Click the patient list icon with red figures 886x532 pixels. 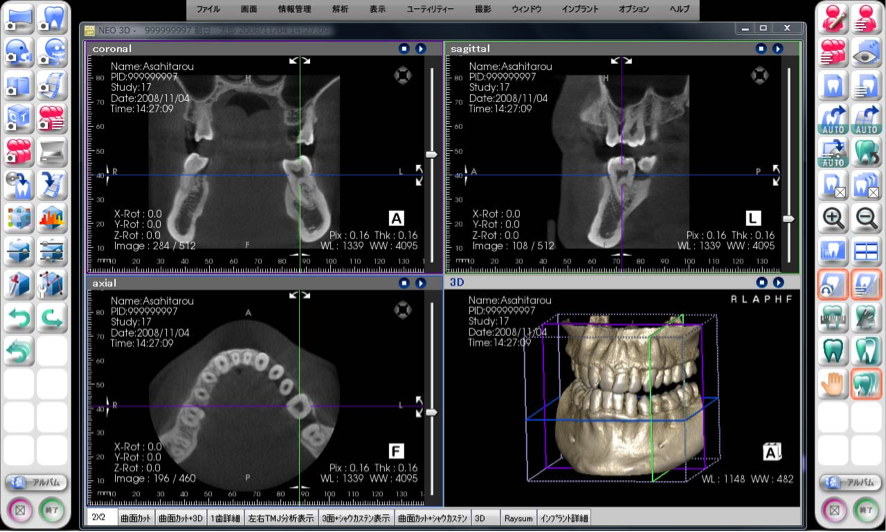pos(833,52)
